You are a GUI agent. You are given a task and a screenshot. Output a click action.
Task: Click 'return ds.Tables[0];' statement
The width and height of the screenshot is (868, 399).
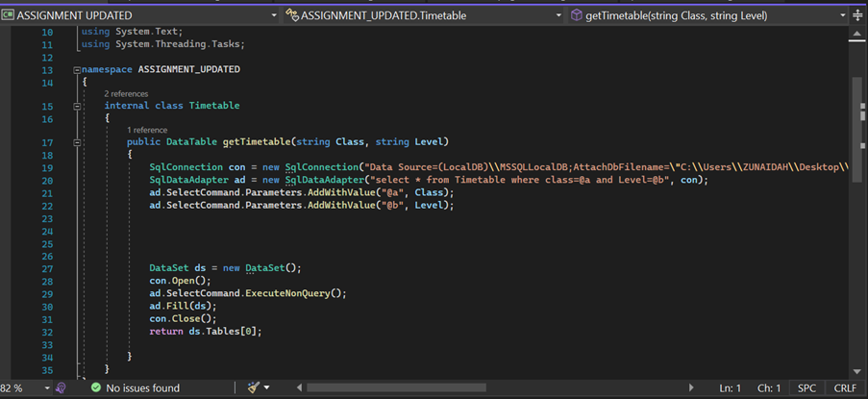point(206,332)
